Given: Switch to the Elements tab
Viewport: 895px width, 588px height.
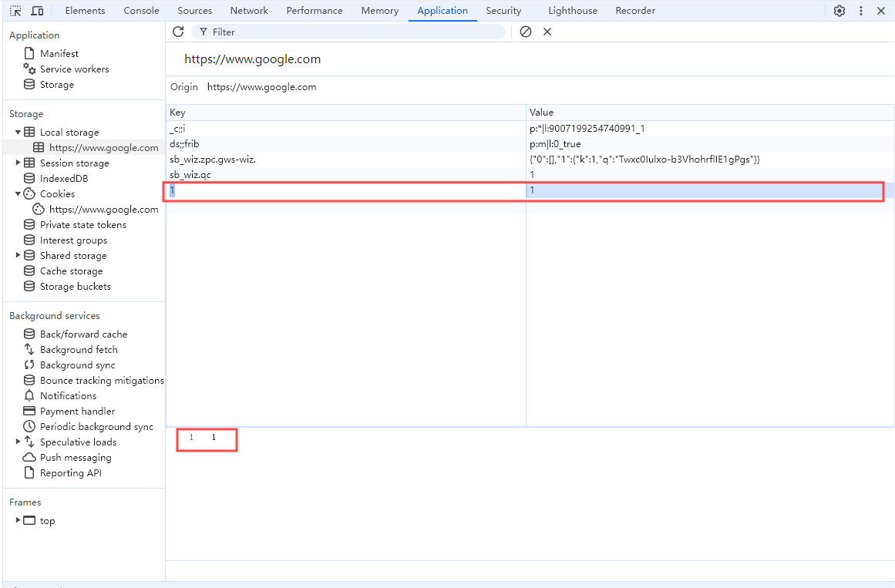Looking at the screenshot, I should 85,11.
